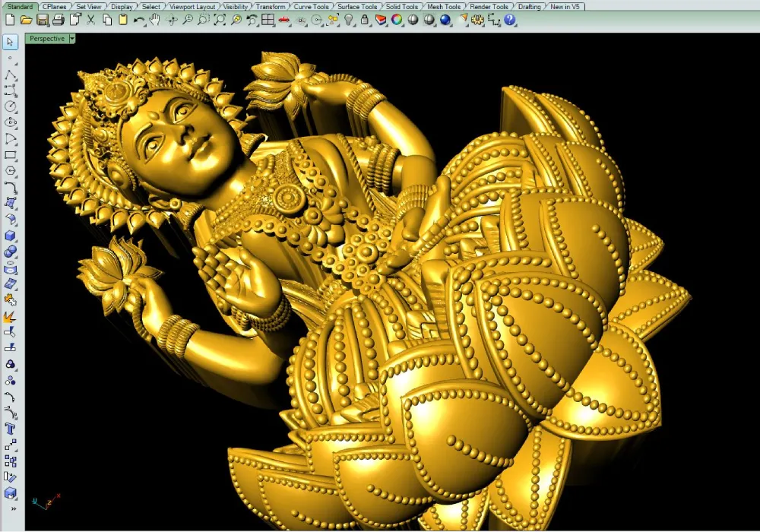Click the blue sphere Render icon
Image resolution: width=760 pixels, height=532 pixels.
click(x=445, y=20)
